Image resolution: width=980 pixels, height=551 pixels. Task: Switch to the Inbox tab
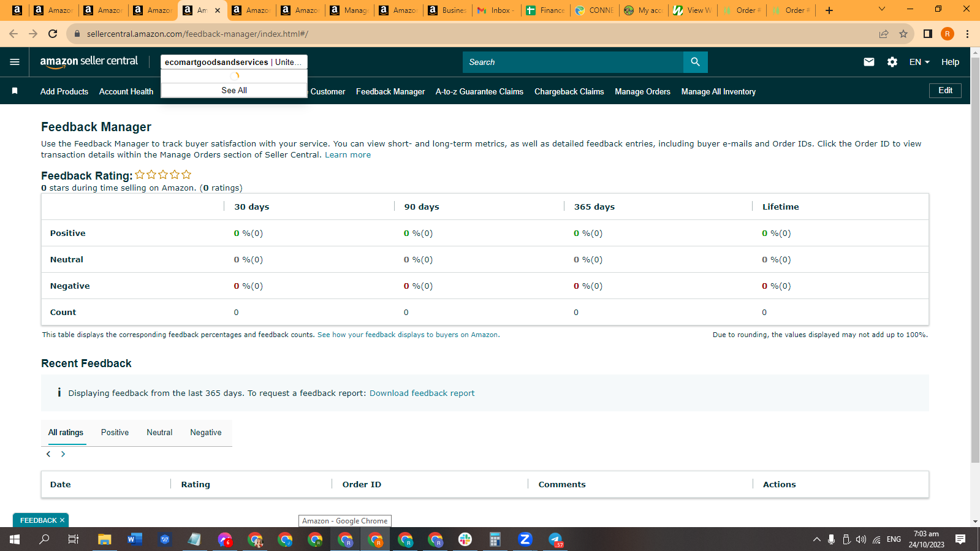[x=496, y=10]
